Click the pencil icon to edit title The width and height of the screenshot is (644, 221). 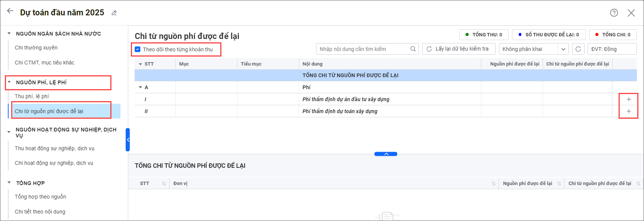tap(114, 13)
